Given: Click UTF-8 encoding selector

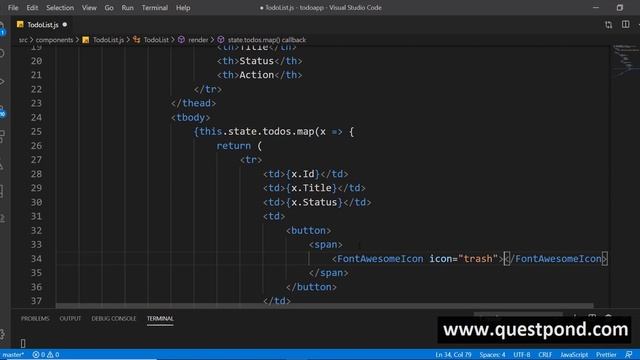Looking at the screenshot, I should [522, 355].
